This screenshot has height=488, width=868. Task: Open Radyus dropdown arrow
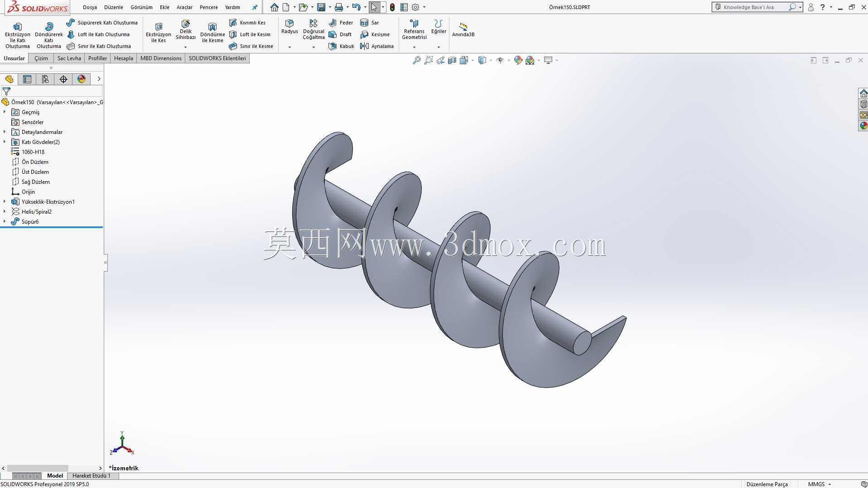tap(289, 47)
